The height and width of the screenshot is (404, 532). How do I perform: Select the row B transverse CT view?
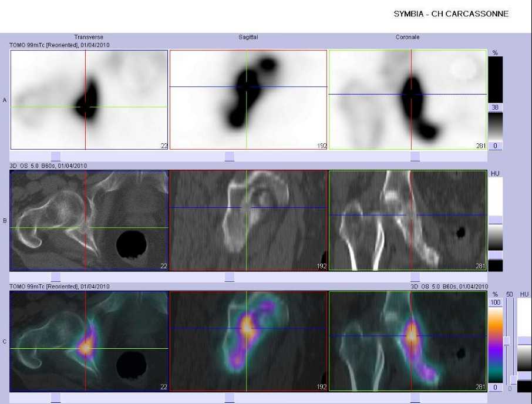(89, 220)
